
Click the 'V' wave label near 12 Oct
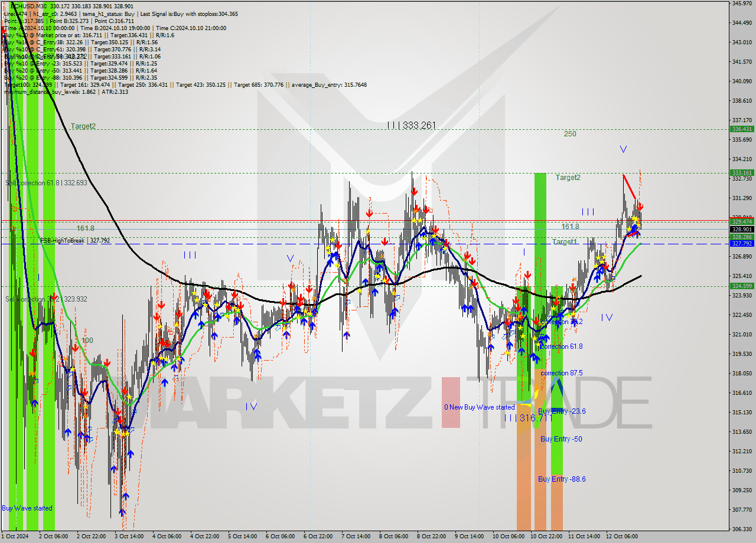tap(623, 149)
